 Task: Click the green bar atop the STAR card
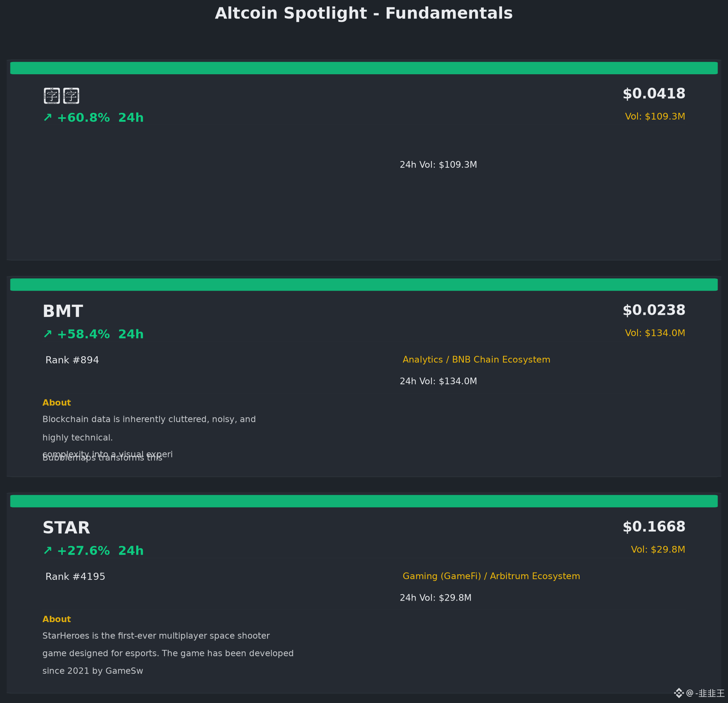[364, 501]
